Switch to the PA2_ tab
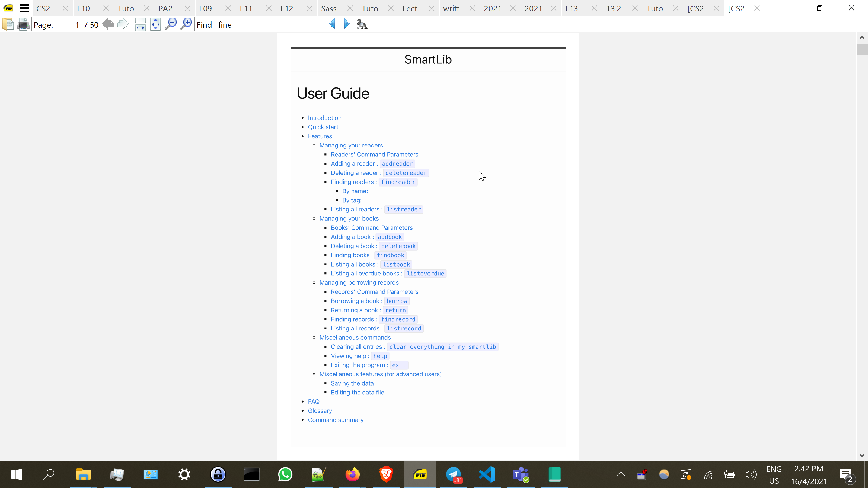The width and height of the screenshot is (868, 488). [170, 8]
